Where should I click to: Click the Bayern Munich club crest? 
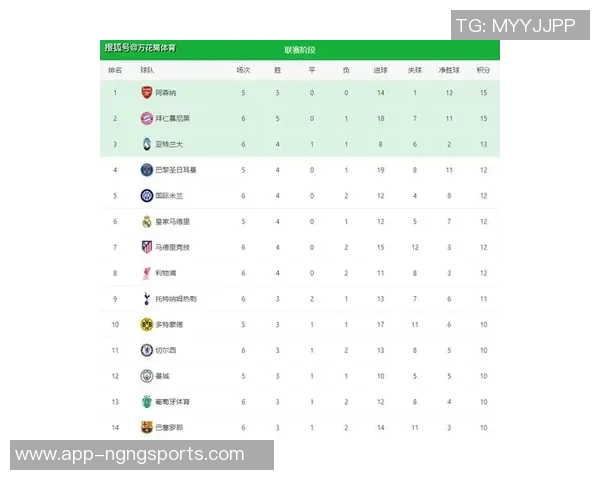click(146, 119)
